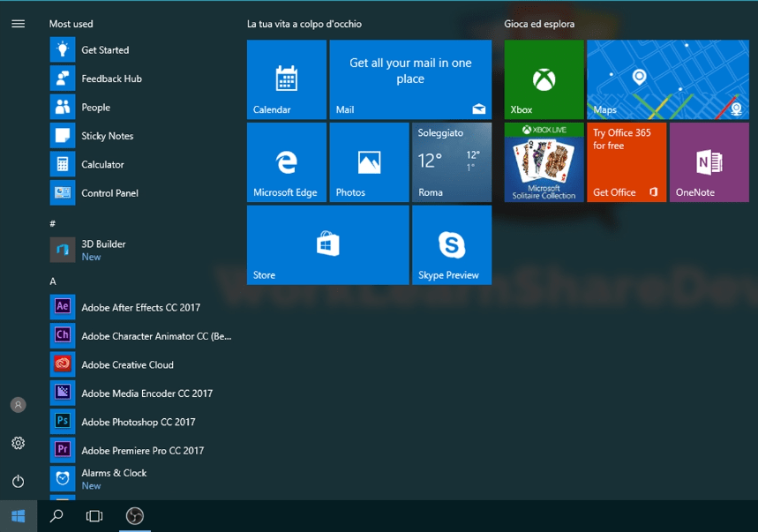Launch Sticky Notes

coord(141,136)
